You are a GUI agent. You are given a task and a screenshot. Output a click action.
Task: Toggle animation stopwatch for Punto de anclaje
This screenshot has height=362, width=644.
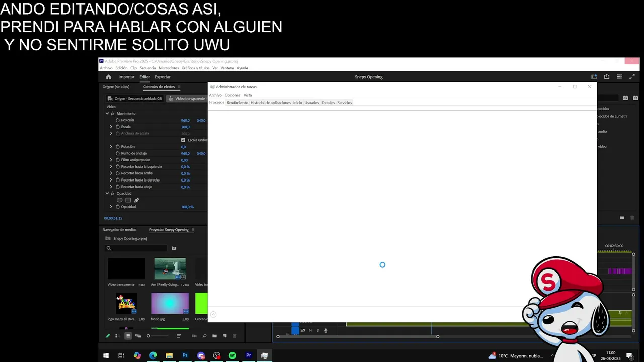coord(118,153)
